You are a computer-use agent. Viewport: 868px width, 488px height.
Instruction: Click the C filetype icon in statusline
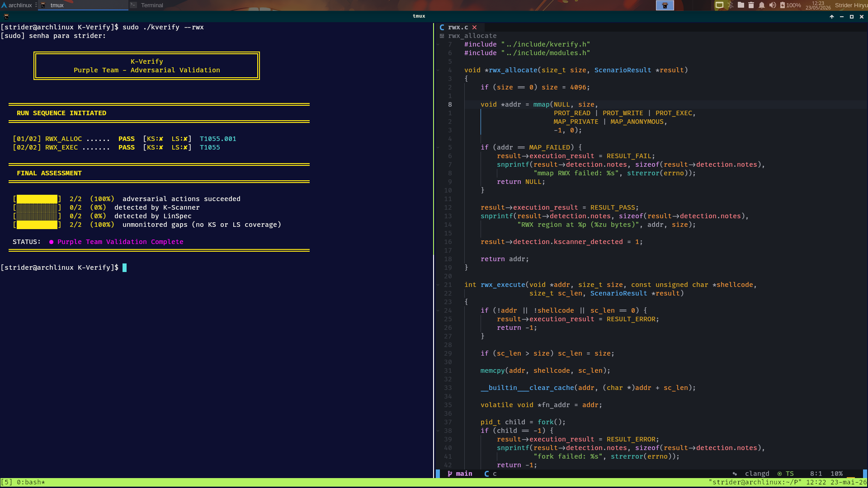(x=486, y=474)
